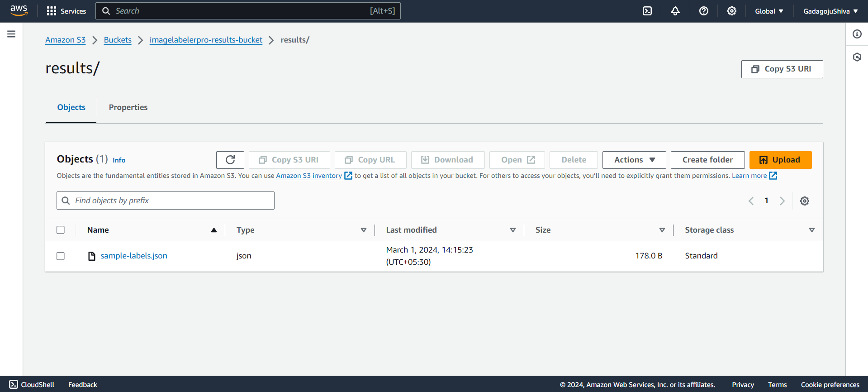The width and height of the screenshot is (868, 392).
Task: Sort by Size column arrow
Action: (662, 230)
